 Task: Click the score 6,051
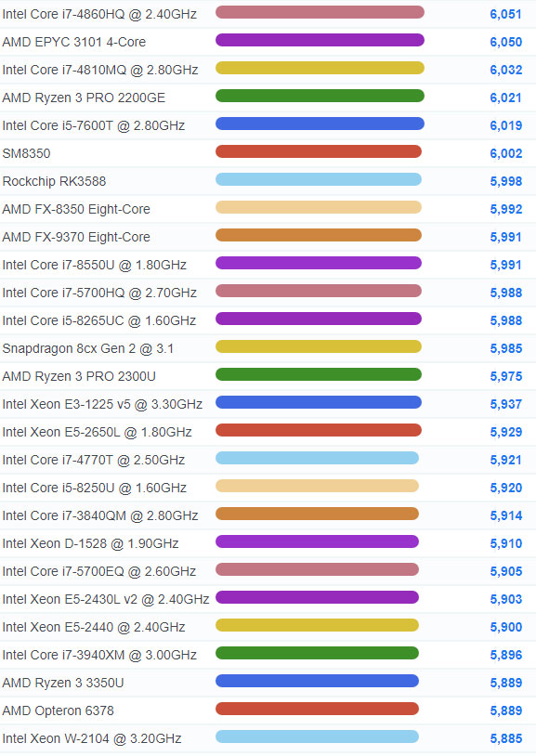(506, 15)
